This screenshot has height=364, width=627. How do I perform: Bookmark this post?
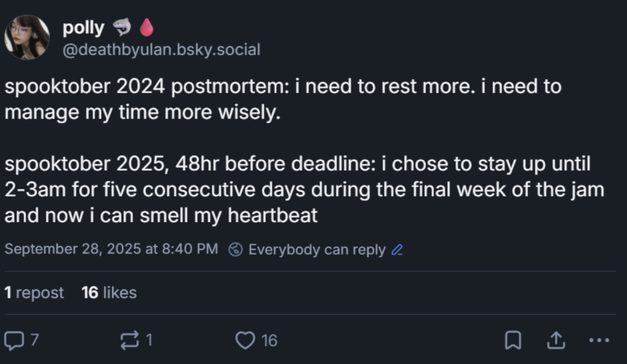coord(513,341)
